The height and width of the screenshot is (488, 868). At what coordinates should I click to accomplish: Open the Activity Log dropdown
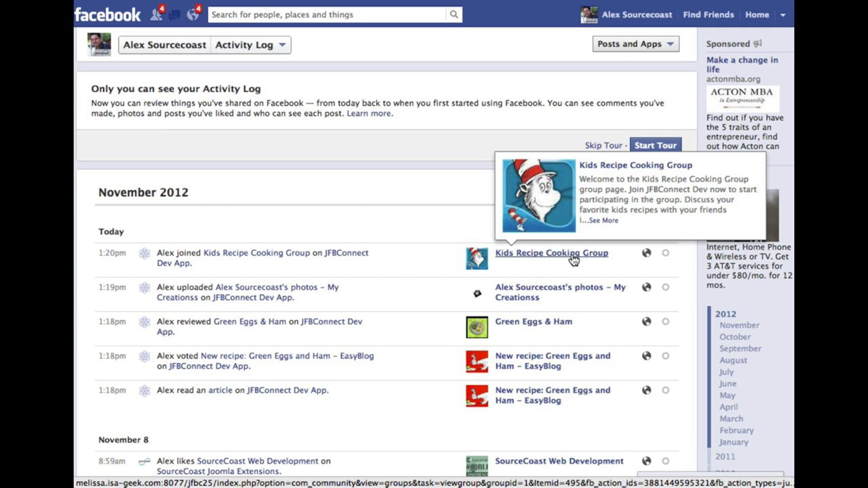click(x=251, y=45)
